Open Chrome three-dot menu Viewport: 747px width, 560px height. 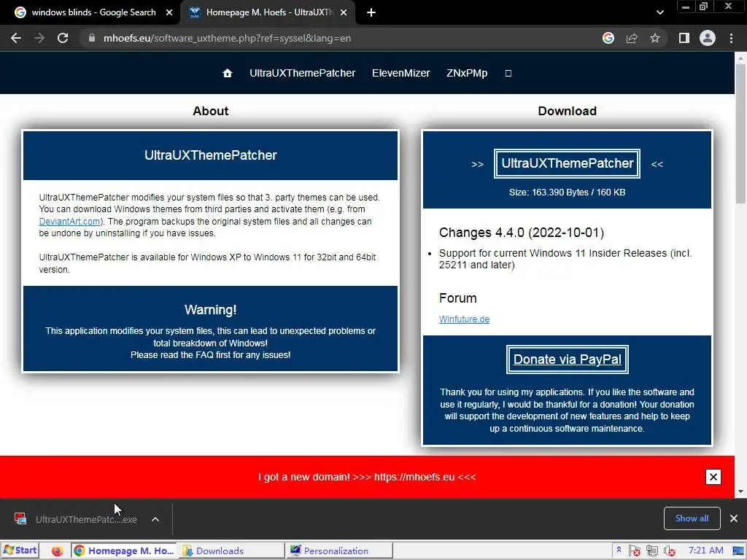coord(731,38)
